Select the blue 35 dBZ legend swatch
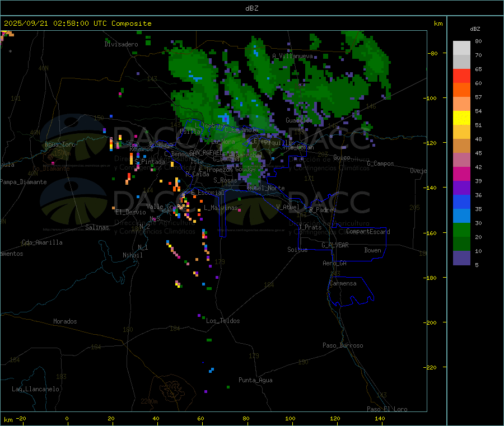Viewport: 504px width, 426px height. point(461,202)
